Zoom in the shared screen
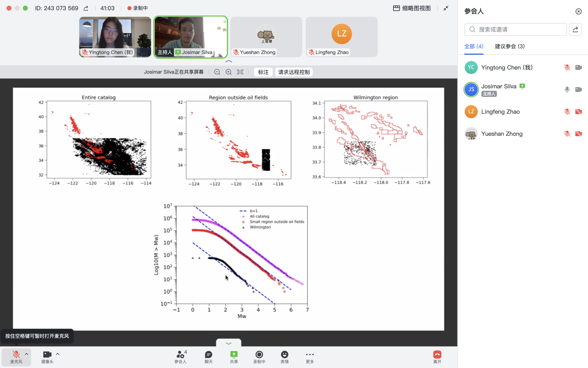588x368 pixels. [229, 72]
